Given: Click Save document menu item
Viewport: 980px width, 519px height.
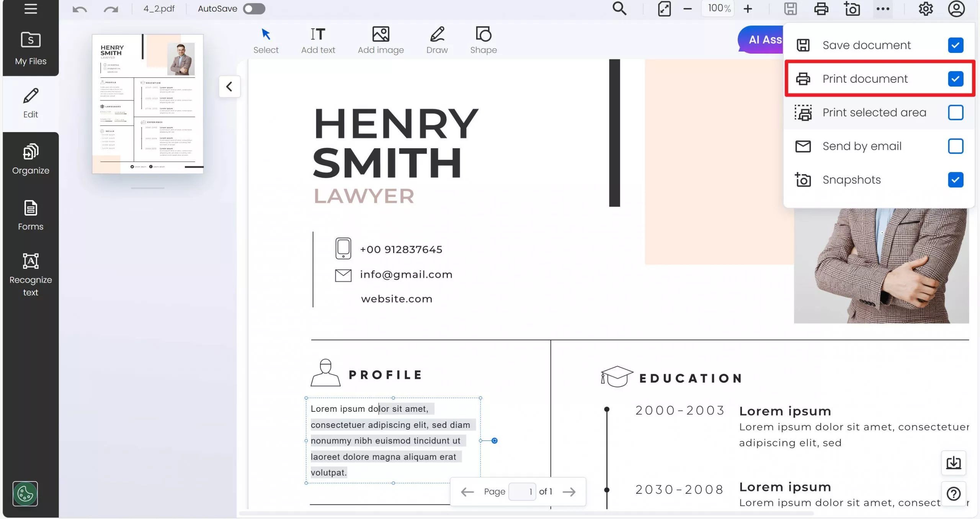Looking at the screenshot, I should 867,45.
